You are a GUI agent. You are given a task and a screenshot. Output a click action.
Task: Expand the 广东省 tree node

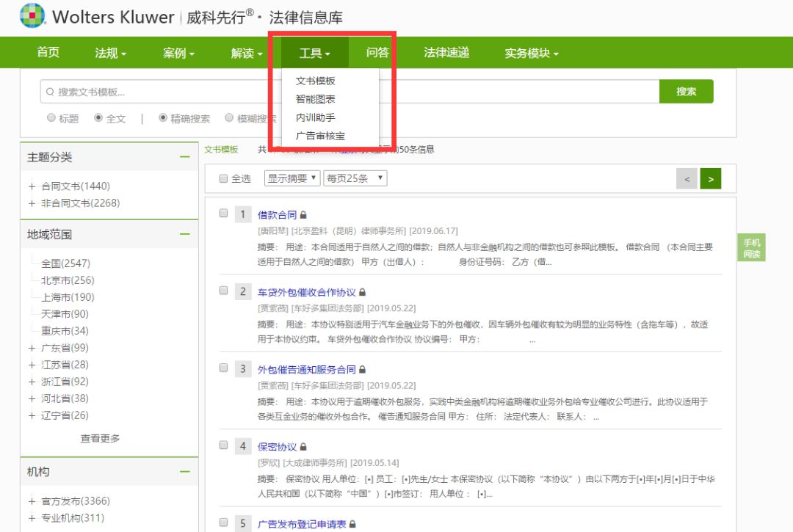click(x=32, y=348)
